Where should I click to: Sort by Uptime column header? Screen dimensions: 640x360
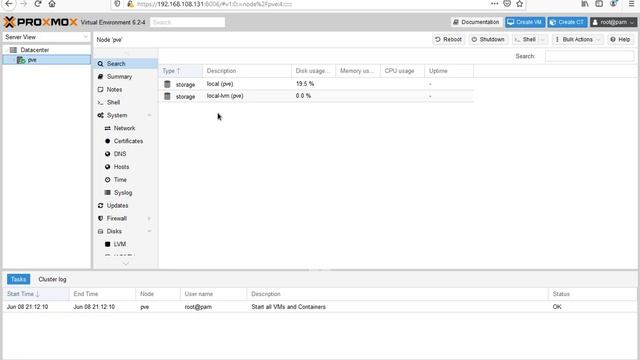tap(449, 71)
